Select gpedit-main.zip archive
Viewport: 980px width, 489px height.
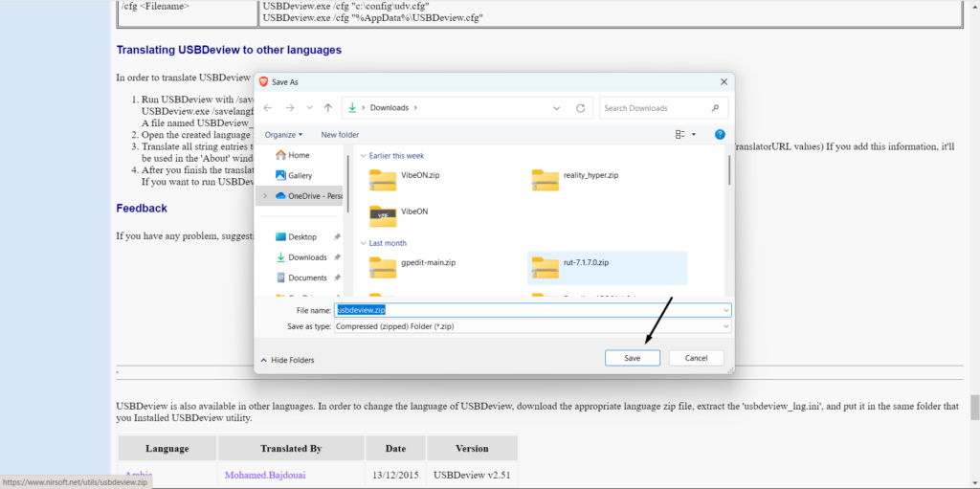coord(383,265)
